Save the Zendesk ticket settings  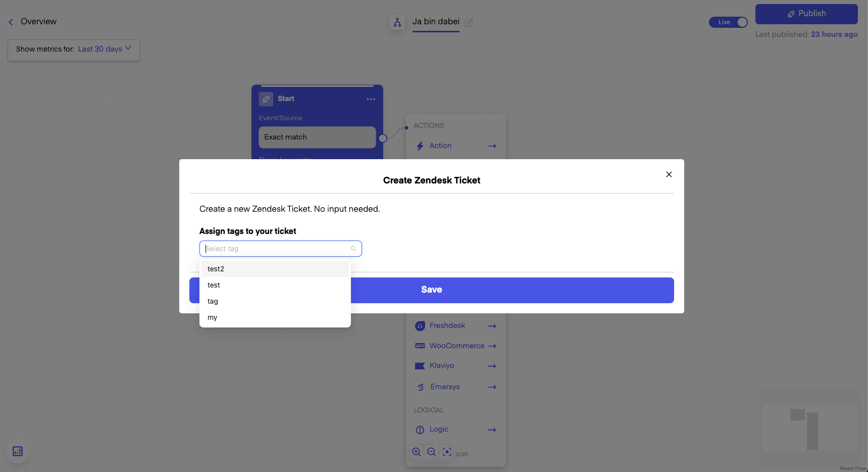512,290
